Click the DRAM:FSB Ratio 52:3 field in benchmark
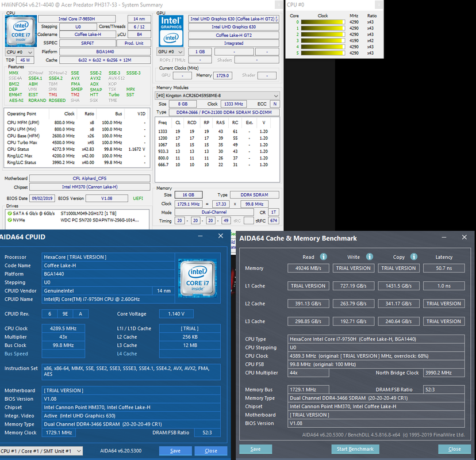Viewport: 476px width, 460px height. click(x=444, y=389)
